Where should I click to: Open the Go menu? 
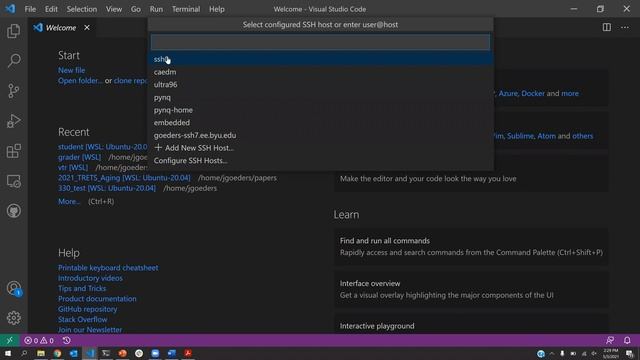pos(136,9)
